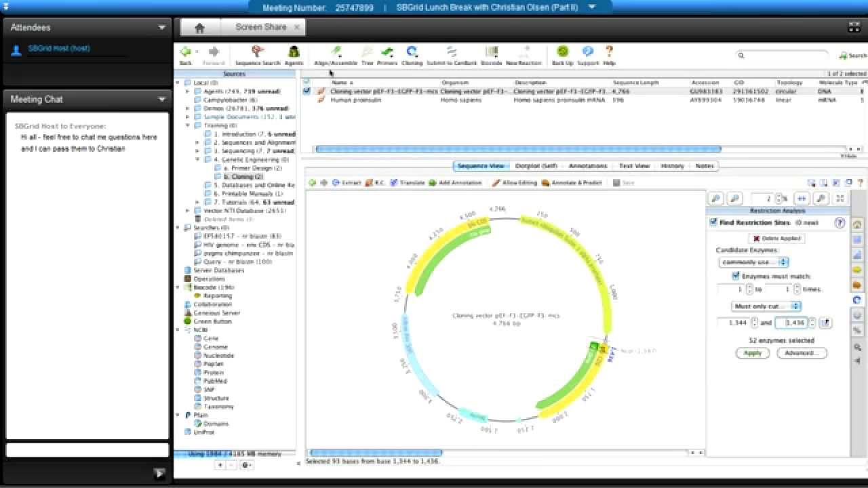Click the Delete Applied button
Screen dimensions: 868x488
pos(776,239)
